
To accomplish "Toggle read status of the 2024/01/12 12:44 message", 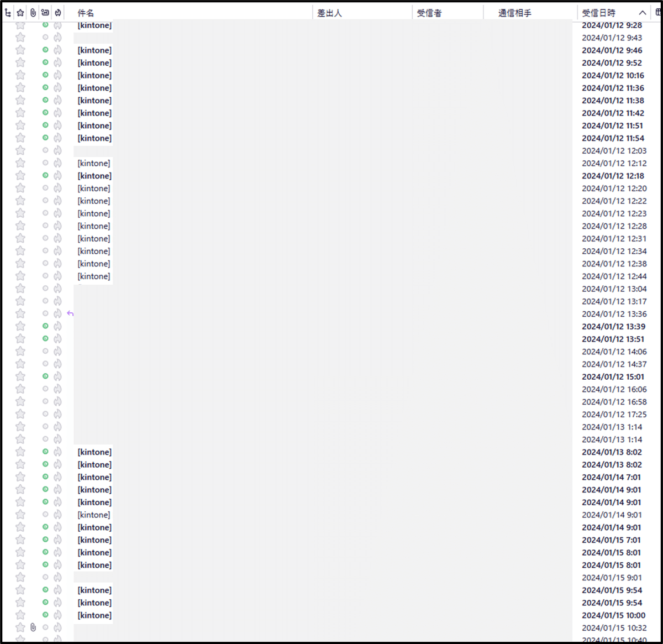I will click(45, 276).
